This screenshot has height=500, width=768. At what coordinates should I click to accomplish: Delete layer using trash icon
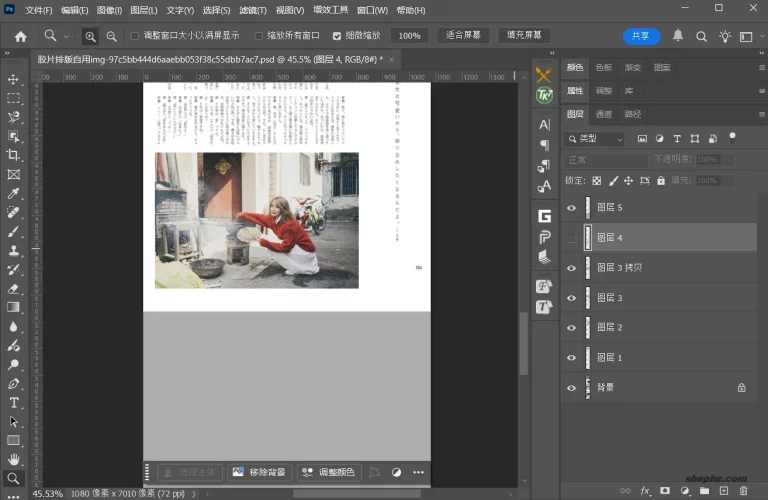pos(743,491)
